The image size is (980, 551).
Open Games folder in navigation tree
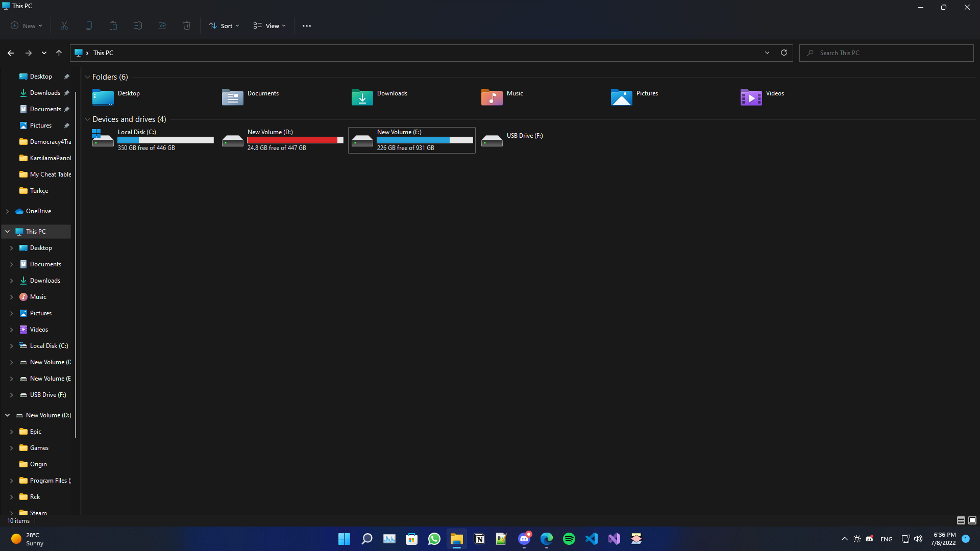pyautogui.click(x=39, y=448)
